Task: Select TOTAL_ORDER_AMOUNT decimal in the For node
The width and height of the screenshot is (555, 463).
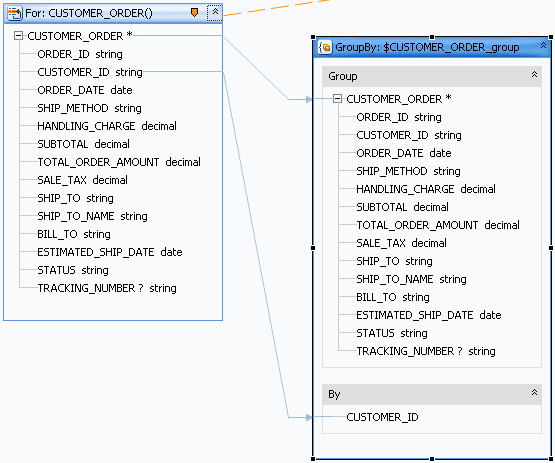Action: coord(119,162)
